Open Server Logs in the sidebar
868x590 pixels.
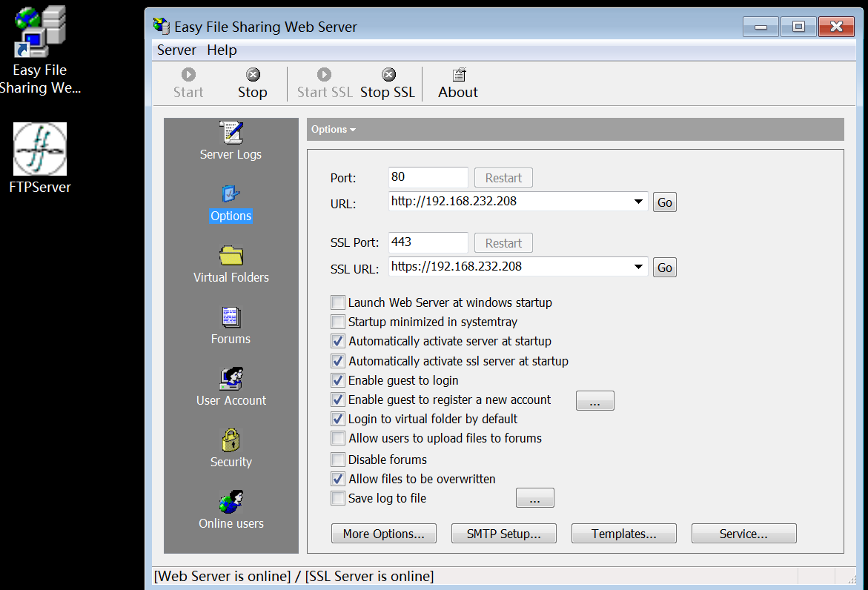(231, 141)
